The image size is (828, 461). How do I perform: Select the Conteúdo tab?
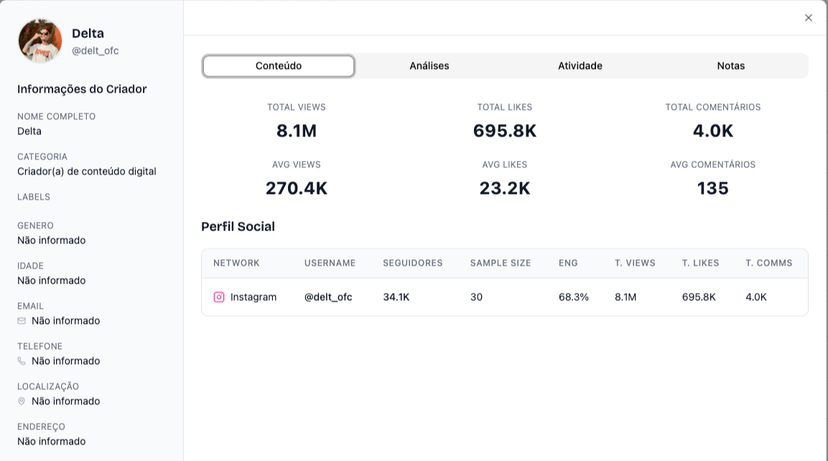point(278,66)
